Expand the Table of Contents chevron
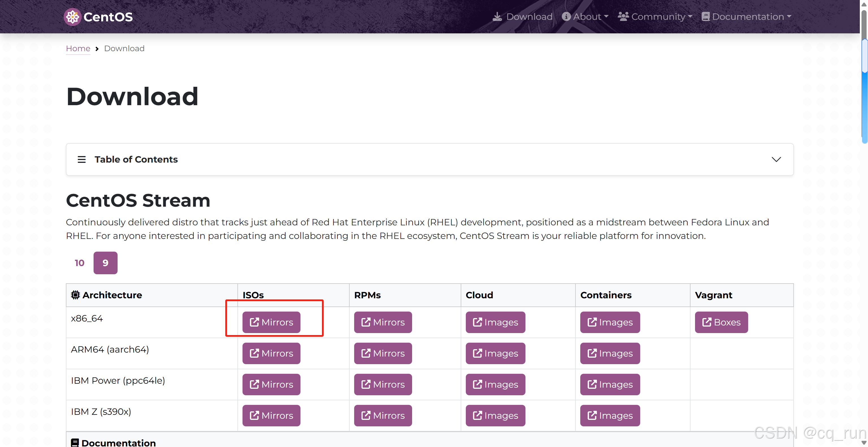 click(776, 159)
